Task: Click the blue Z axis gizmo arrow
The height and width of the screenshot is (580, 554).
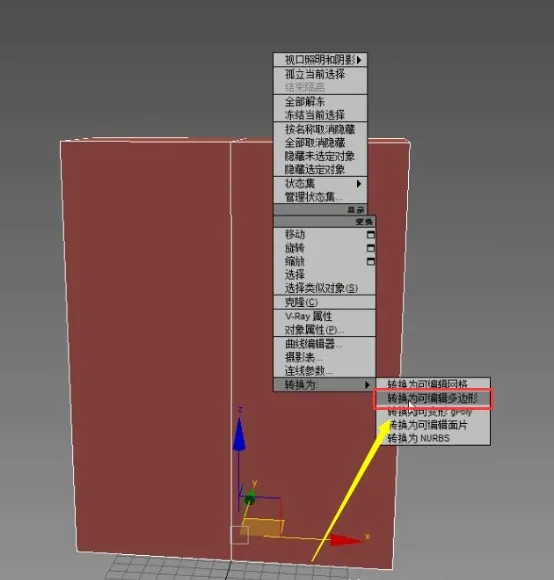Action: point(239,435)
